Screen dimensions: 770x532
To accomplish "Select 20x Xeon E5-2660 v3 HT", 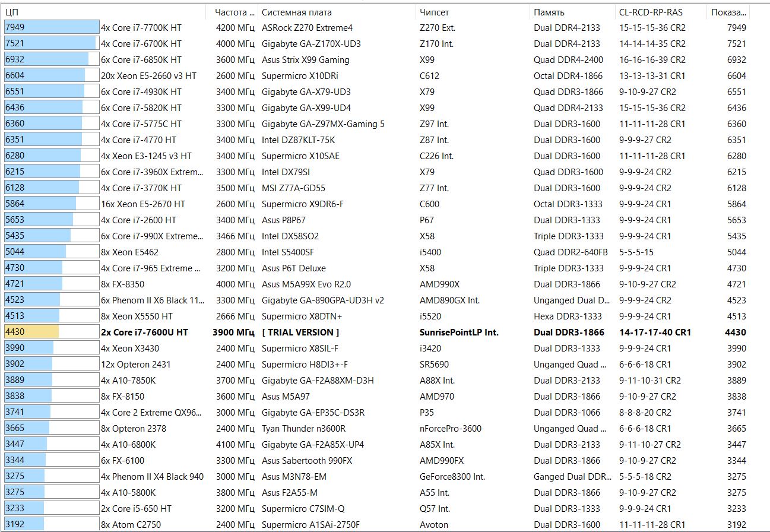I will (148, 76).
